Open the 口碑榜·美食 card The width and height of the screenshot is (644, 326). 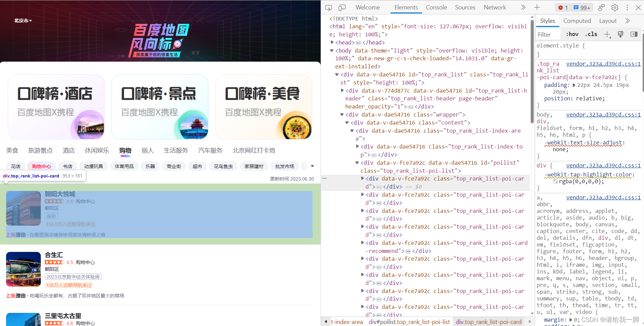264,107
